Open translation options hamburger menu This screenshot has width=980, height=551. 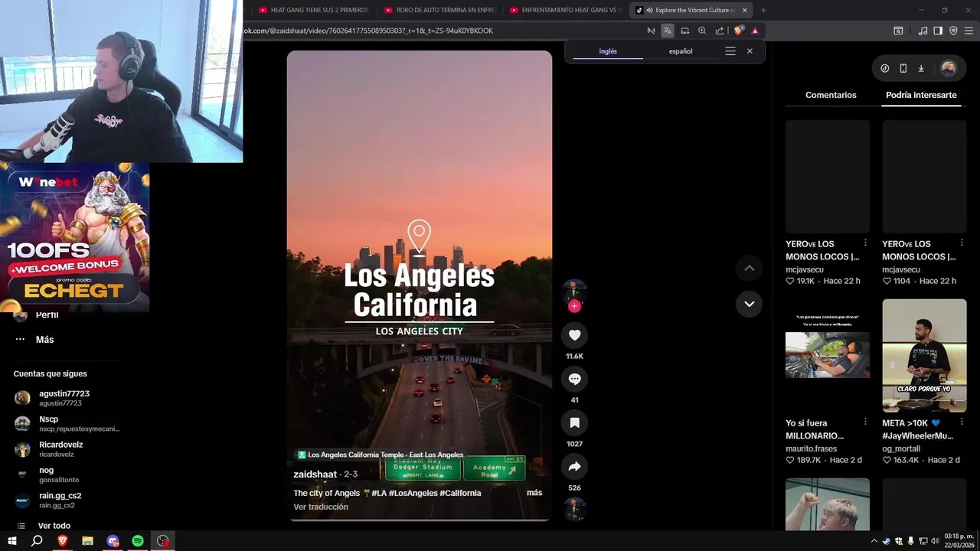coord(730,51)
